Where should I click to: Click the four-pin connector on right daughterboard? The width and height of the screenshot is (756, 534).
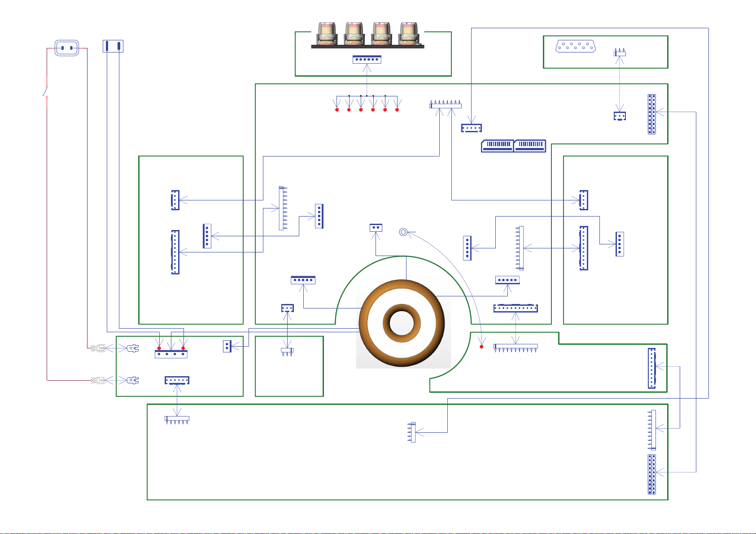point(583,200)
